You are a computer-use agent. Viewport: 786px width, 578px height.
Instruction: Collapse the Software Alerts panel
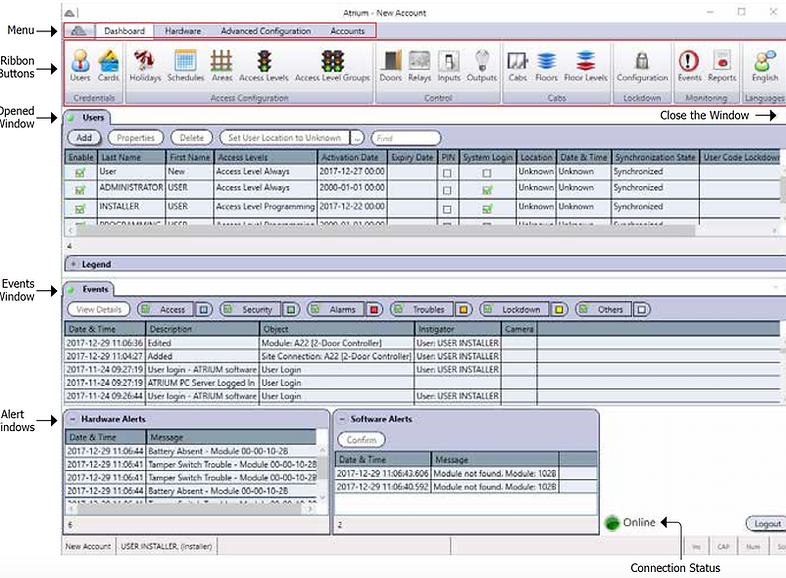point(342,419)
